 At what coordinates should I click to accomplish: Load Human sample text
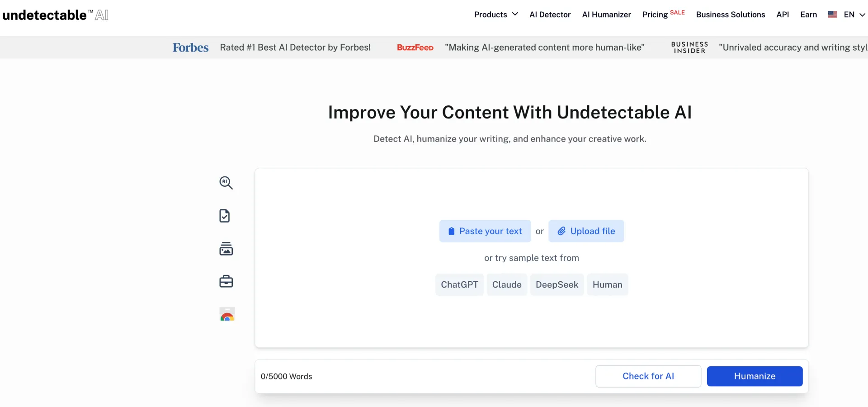[x=607, y=284]
